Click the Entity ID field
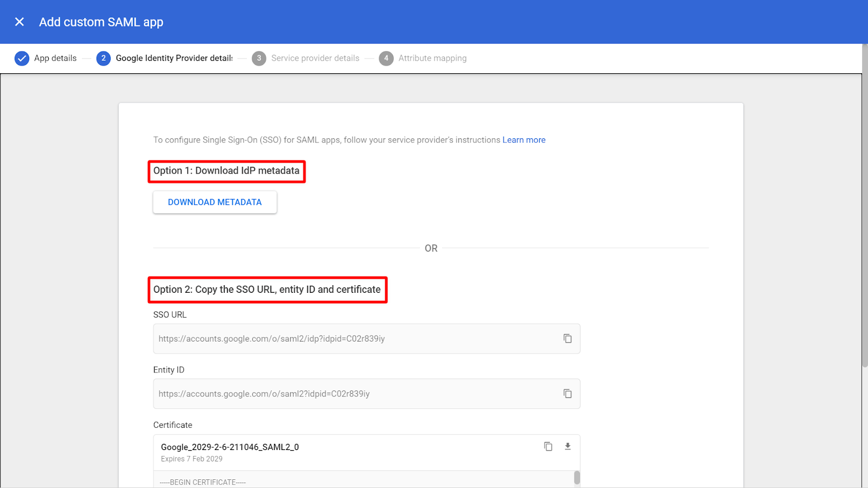 366,394
